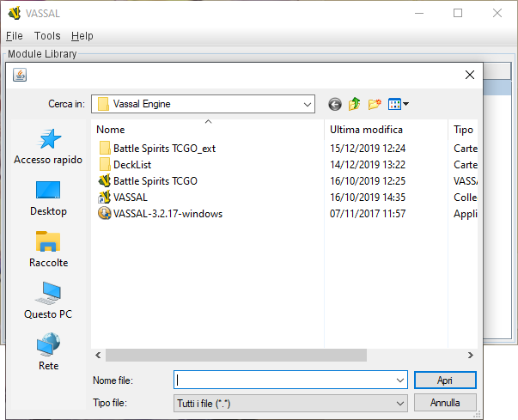
Task: Select VASSAL-3.2.17-windows installer
Action: point(161,214)
